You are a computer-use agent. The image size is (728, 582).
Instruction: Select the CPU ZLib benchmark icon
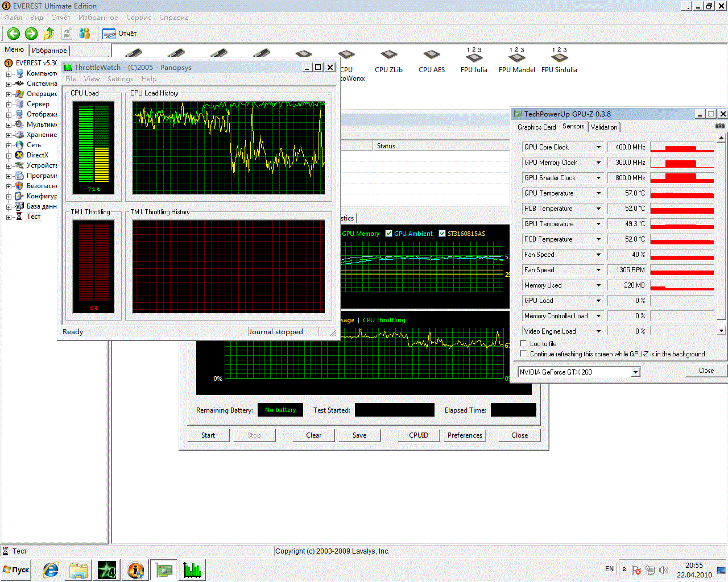[388, 61]
